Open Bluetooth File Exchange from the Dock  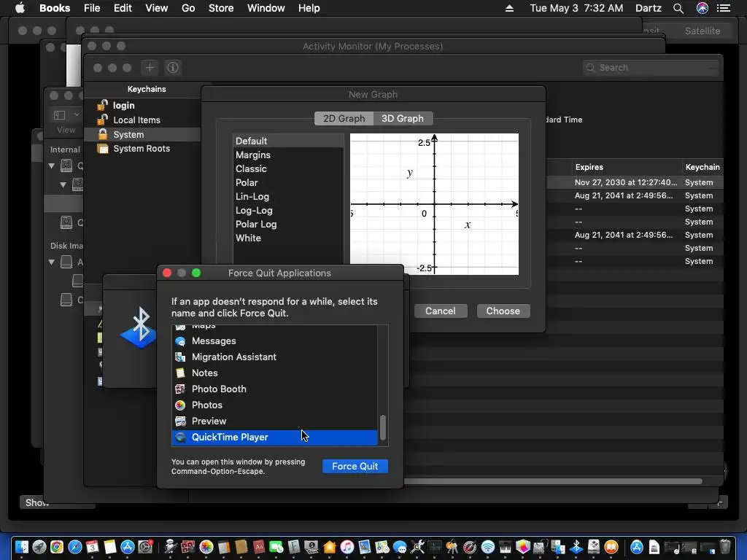[576, 547]
